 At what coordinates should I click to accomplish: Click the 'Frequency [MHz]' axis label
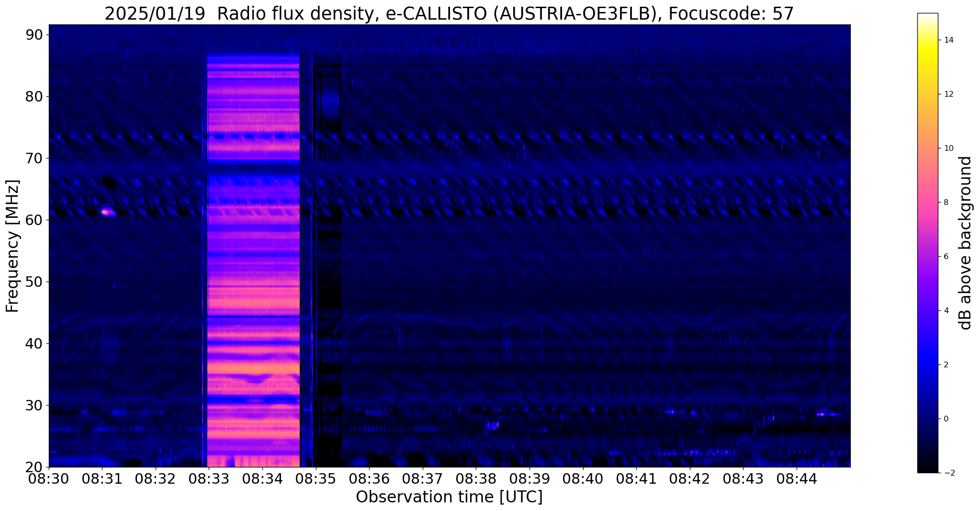(12, 246)
